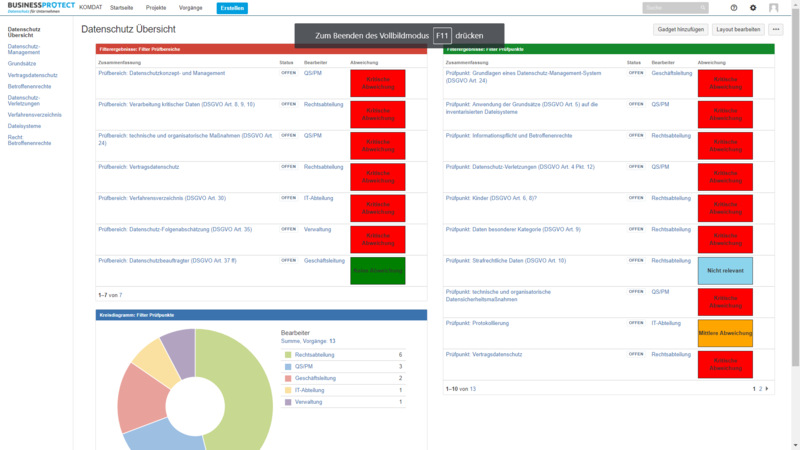Open Prüfbereich: Datenschutz-Folgenabschätzung link
Viewport: 800px width, 450px height.
pyautogui.click(x=175, y=229)
